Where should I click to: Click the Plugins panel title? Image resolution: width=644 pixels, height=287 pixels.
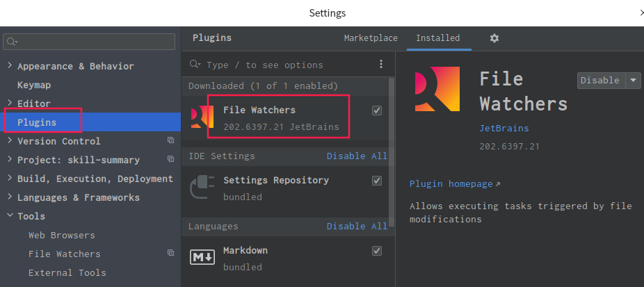click(212, 38)
